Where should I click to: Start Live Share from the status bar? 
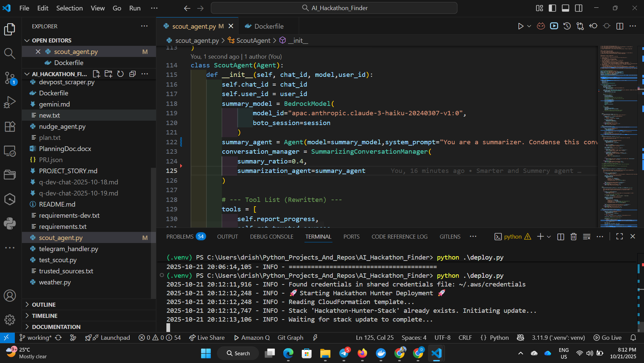pos(207,337)
